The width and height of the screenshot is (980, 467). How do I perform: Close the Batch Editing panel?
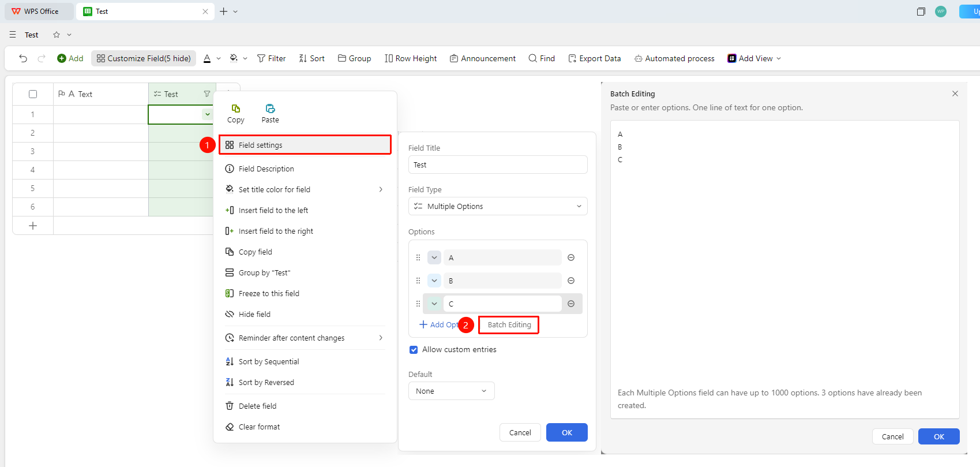click(x=955, y=94)
